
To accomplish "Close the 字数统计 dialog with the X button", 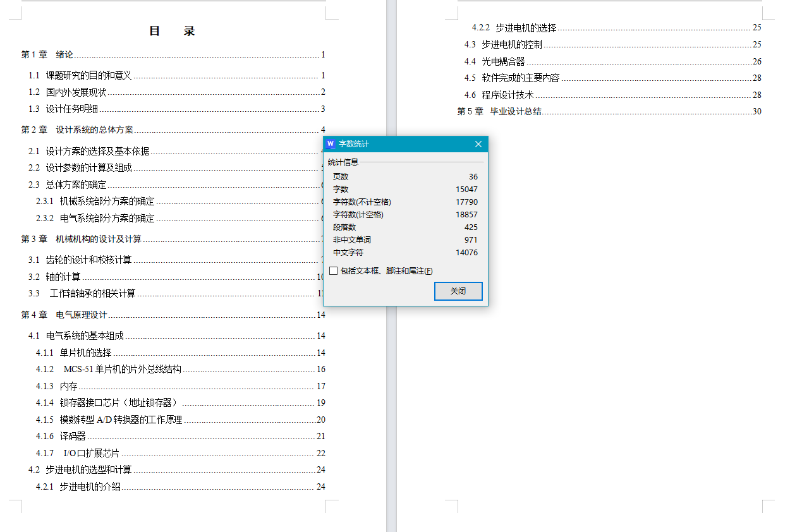I will (x=478, y=144).
